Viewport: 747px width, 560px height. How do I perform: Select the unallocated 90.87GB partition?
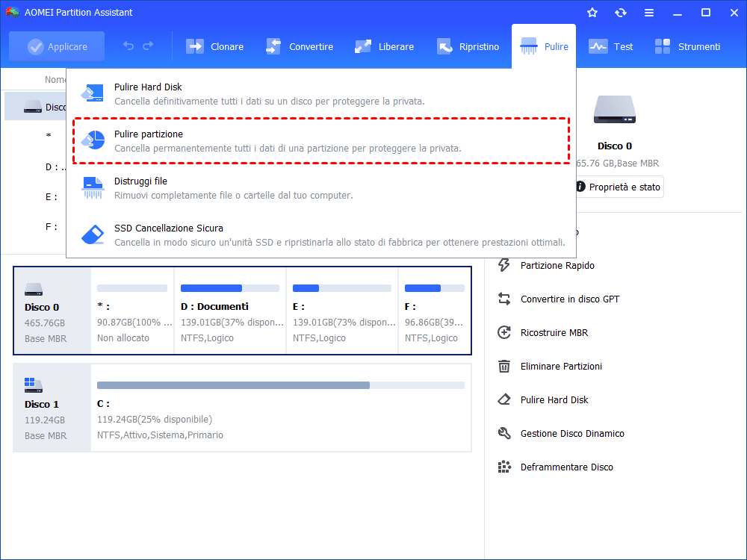(x=132, y=311)
